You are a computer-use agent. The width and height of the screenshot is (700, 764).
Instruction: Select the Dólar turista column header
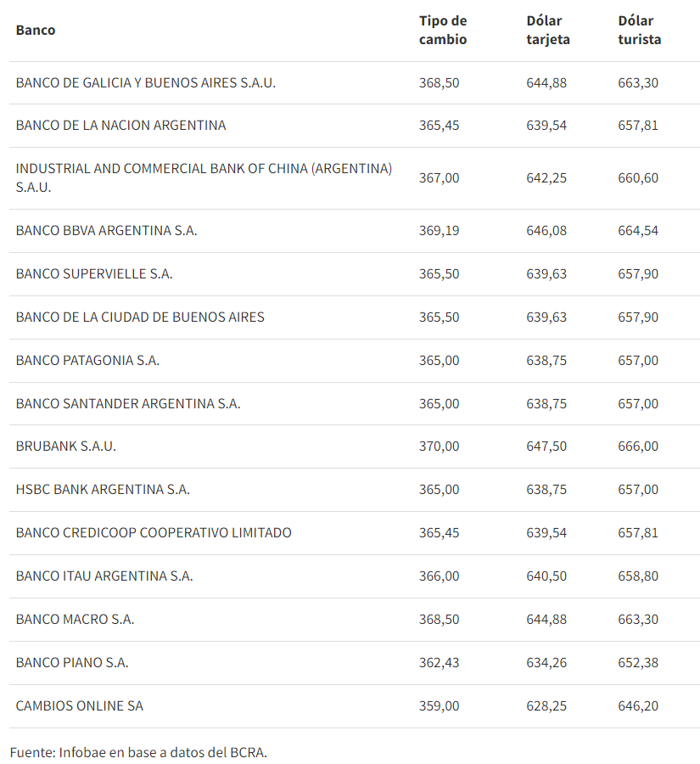tap(640, 31)
